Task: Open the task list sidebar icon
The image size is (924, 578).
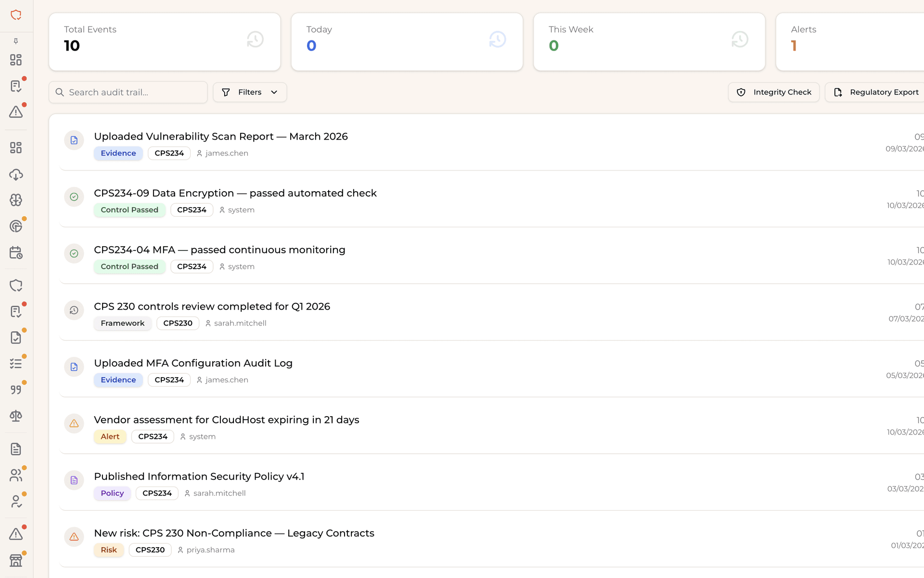Action: (16, 364)
